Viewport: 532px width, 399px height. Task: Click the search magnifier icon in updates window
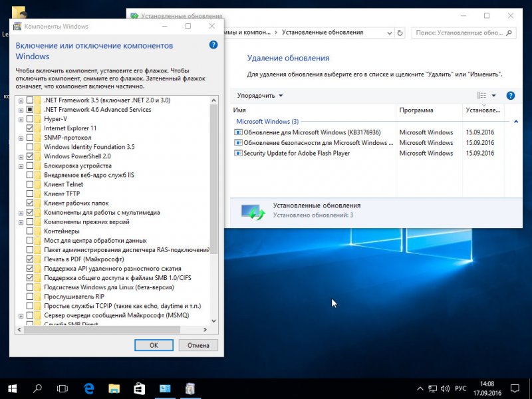tap(509, 33)
